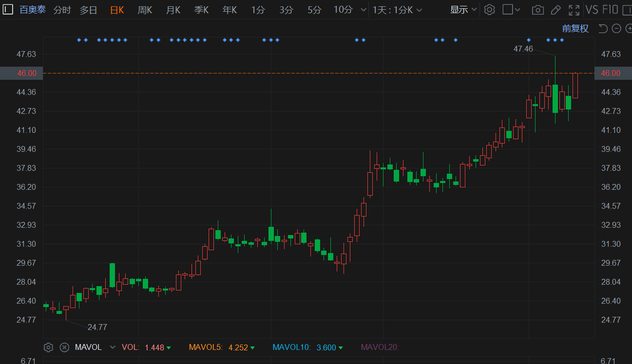
Task: Switch to 周K weekly chart tab
Action: 145,10
